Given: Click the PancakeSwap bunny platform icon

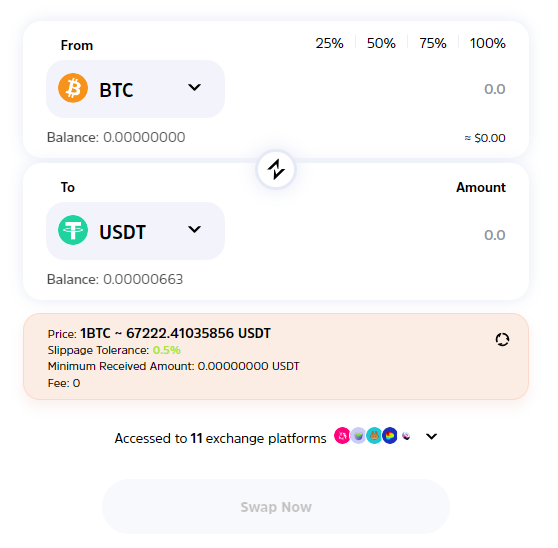Looking at the screenshot, I should click(x=374, y=436).
